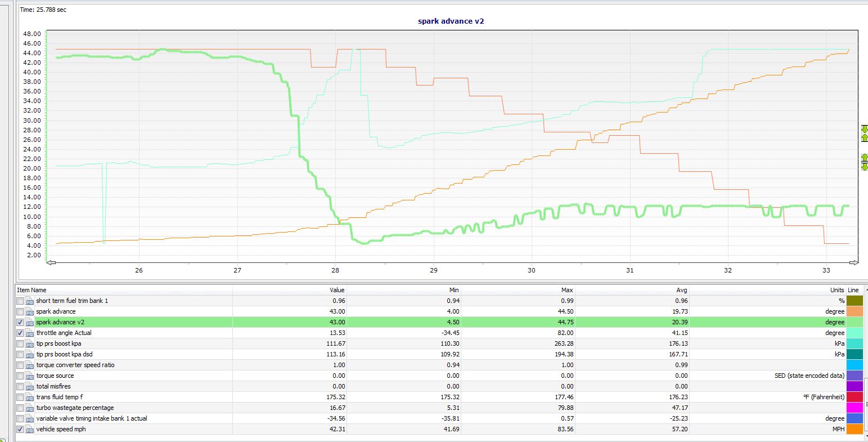Click the PID icon for torque converter speed ratio

click(x=30, y=365)
